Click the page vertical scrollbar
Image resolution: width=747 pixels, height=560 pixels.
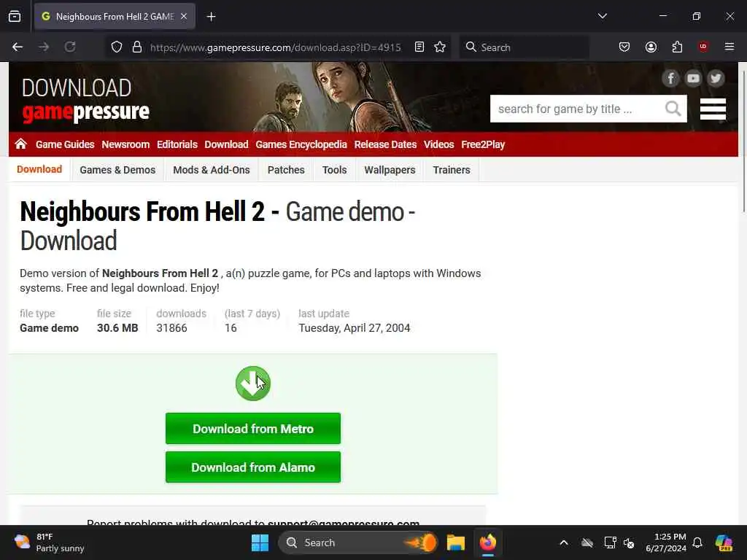click(x=742, y=143)
